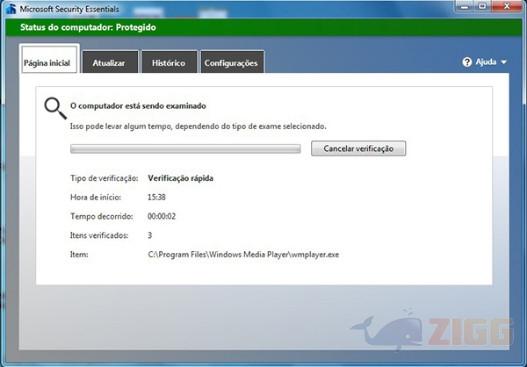Click the 'Item:' label
The image size is (527, 367).
tap(79, 254)
